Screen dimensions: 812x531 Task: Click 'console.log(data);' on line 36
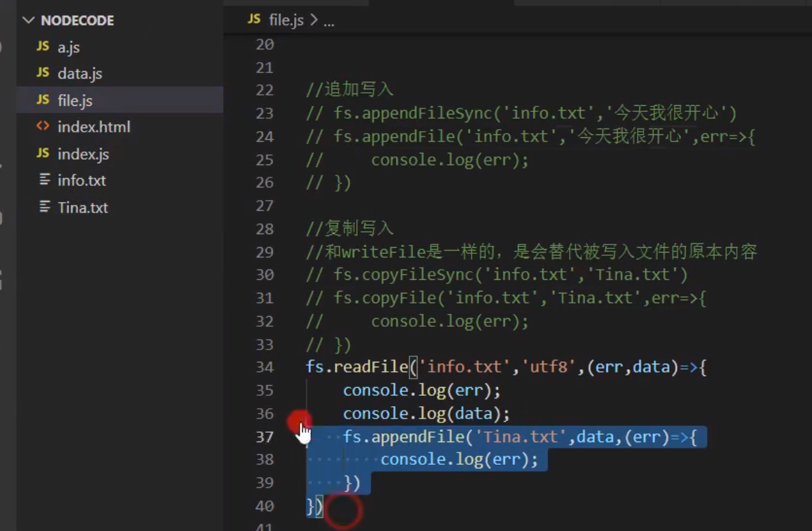pos(426,414)
